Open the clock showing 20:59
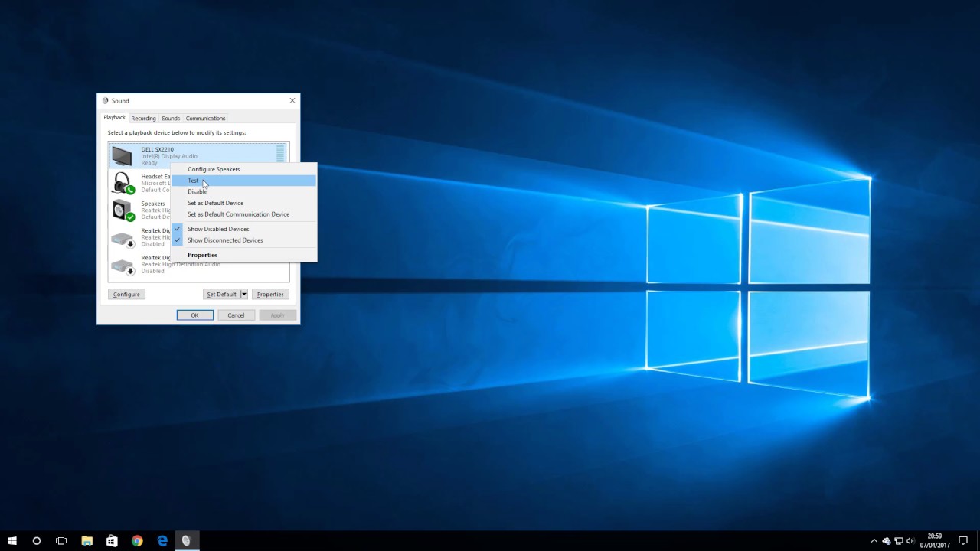 click(x=934, y=541)
